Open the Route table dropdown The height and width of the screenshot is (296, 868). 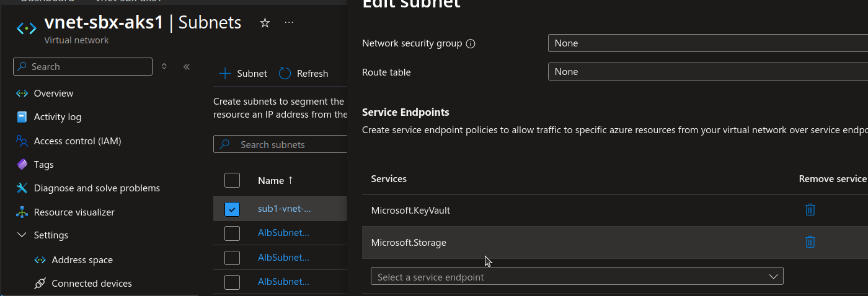(708, 72)
